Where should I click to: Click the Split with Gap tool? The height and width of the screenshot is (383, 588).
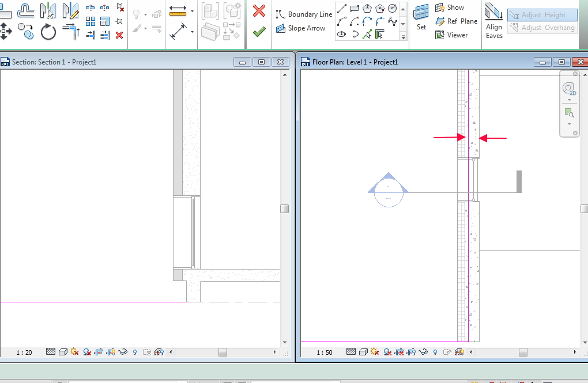pyautogui.click(x=104, y=7)
